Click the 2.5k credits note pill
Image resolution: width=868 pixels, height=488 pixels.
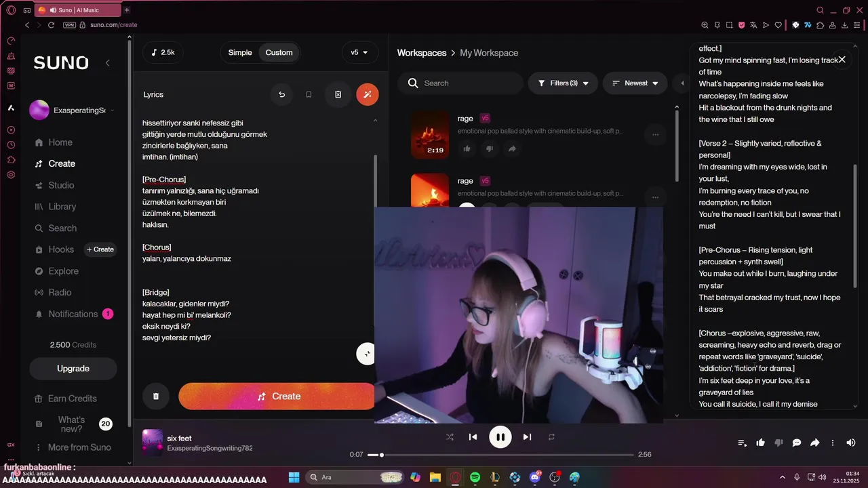[163, 52]
